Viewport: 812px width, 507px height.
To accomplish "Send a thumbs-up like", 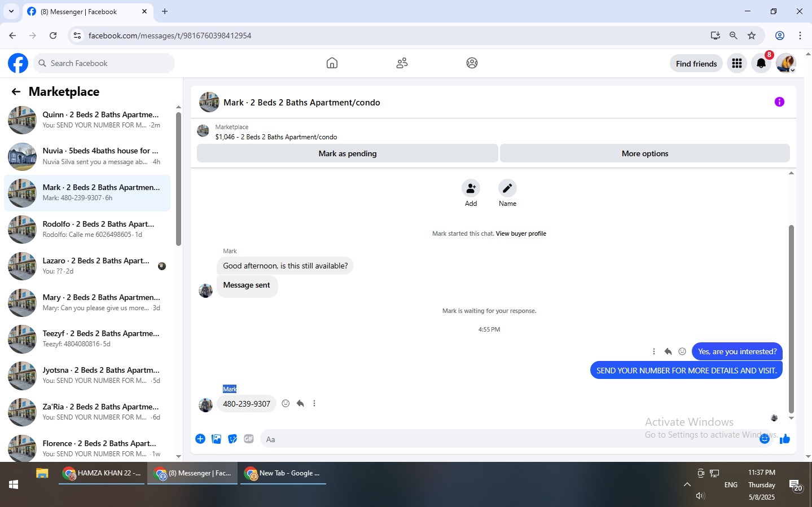I will [784, 439].
